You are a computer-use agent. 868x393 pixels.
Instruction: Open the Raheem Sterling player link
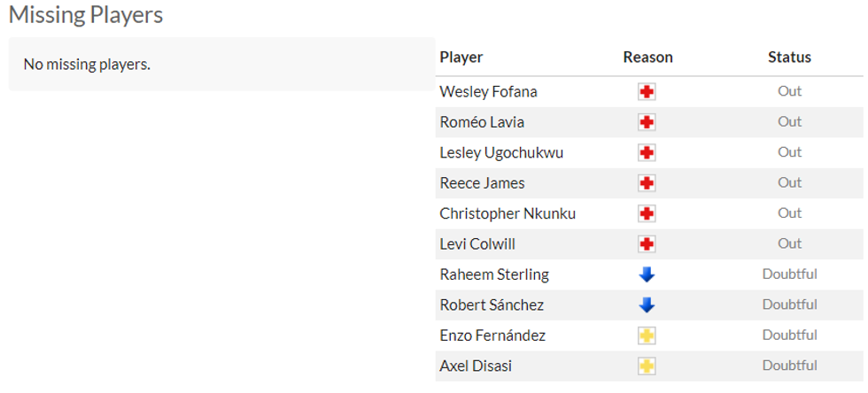click(x=493, y=274)
